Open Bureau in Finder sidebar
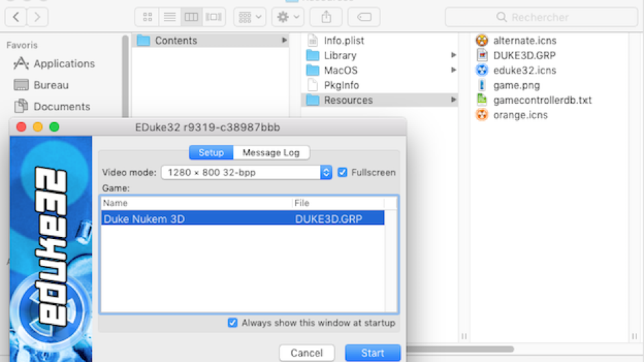The image size is (644, 362). (x=41, y=85)
